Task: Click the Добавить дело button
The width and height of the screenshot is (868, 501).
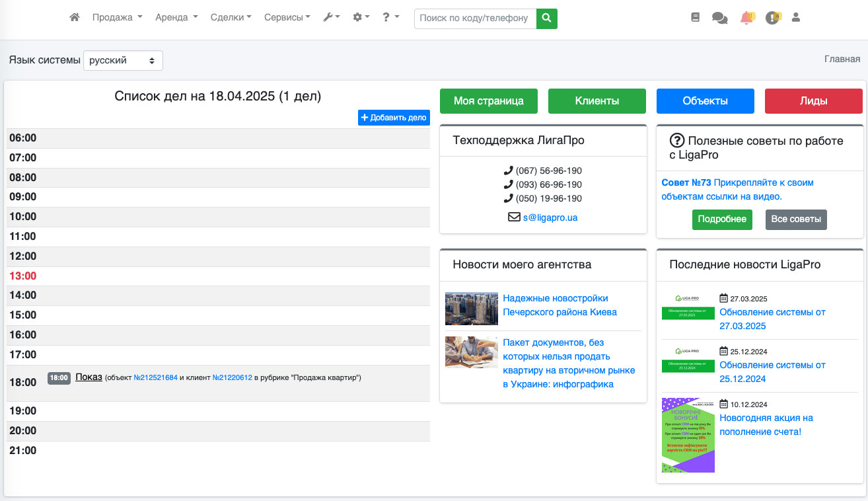Action: point(394,118)
